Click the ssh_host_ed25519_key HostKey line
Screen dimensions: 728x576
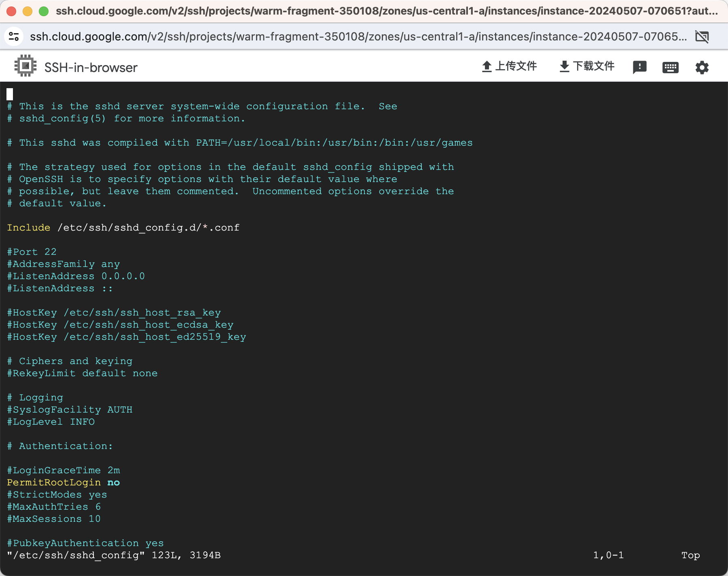click(127, 337)
